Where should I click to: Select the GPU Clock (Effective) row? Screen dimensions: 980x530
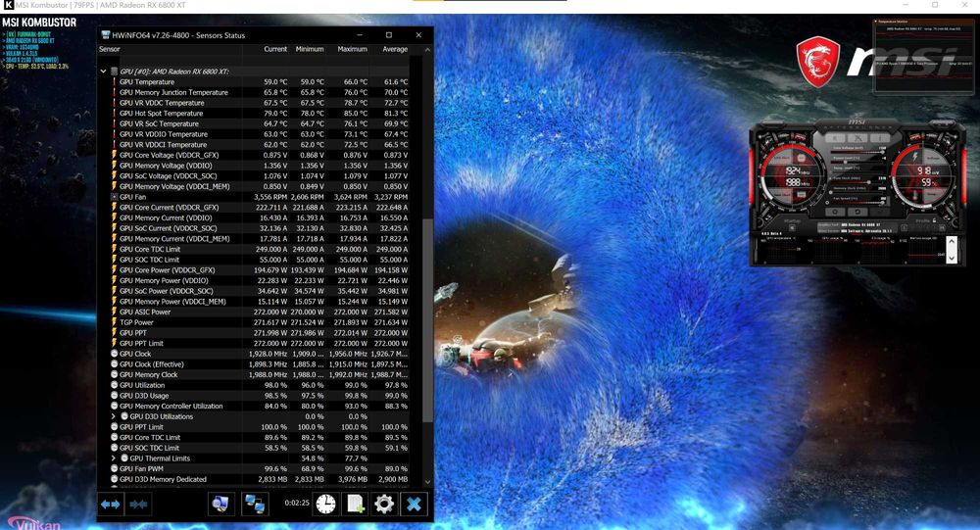pyautogui.click(x=260, y=364)
